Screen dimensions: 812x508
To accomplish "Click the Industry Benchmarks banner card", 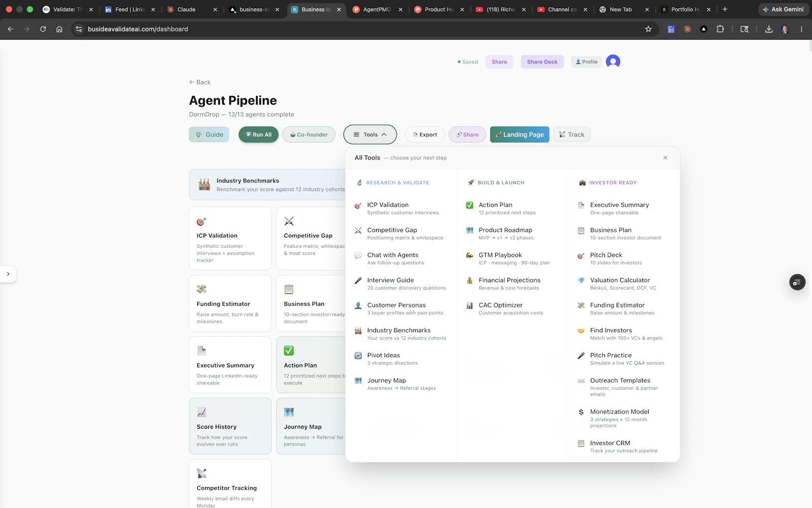I will click(268, 184).
